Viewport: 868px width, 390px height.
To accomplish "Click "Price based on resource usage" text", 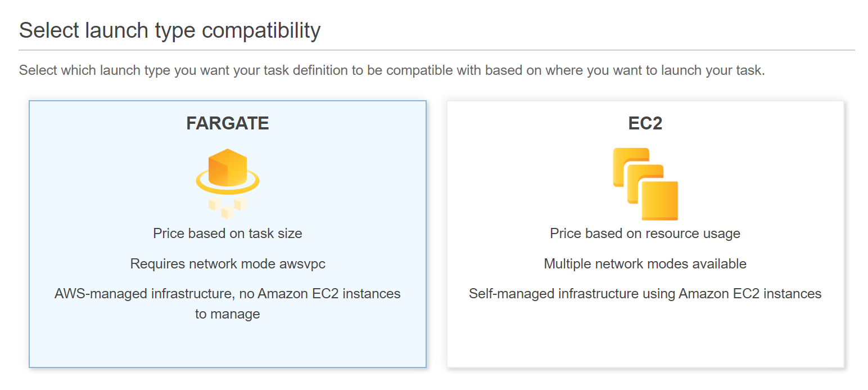I will click(x=645, y=233).
